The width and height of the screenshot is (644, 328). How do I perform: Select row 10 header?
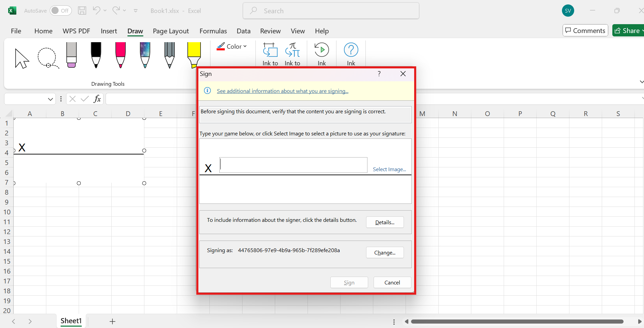pos(7,212)
